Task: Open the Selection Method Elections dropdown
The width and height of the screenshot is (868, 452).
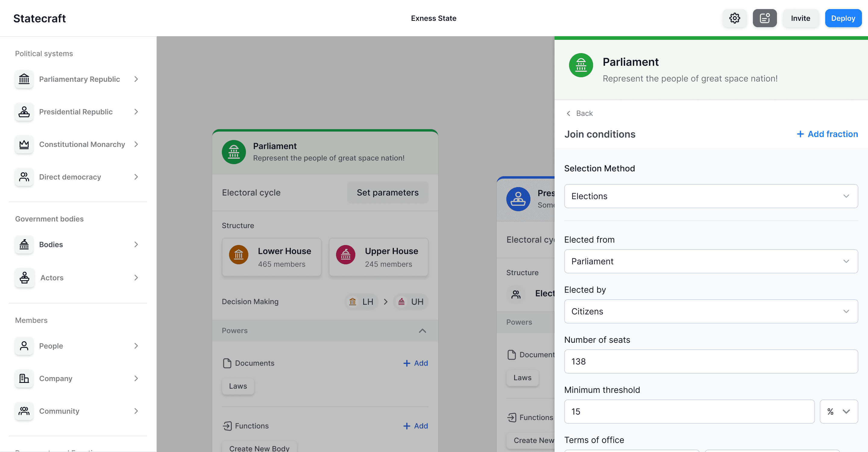Action: click(711, 196)
